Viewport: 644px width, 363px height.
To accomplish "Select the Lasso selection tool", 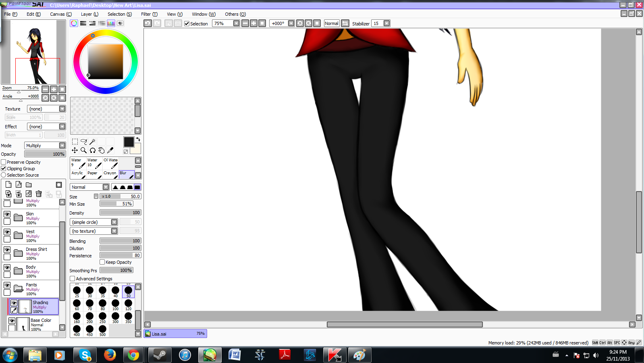I will coord(83,142).
